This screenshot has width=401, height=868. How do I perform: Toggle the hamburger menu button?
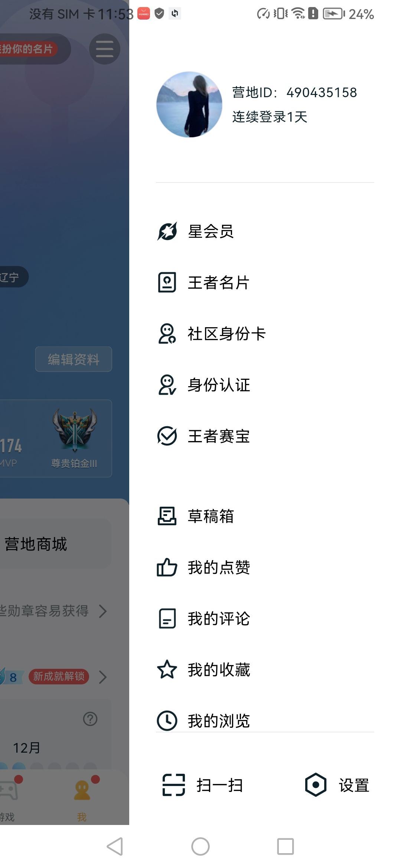tap(105, 49)
